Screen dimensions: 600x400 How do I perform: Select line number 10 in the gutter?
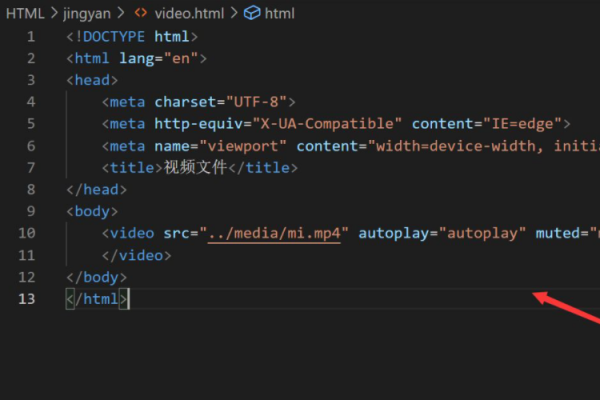coord(26,233)
